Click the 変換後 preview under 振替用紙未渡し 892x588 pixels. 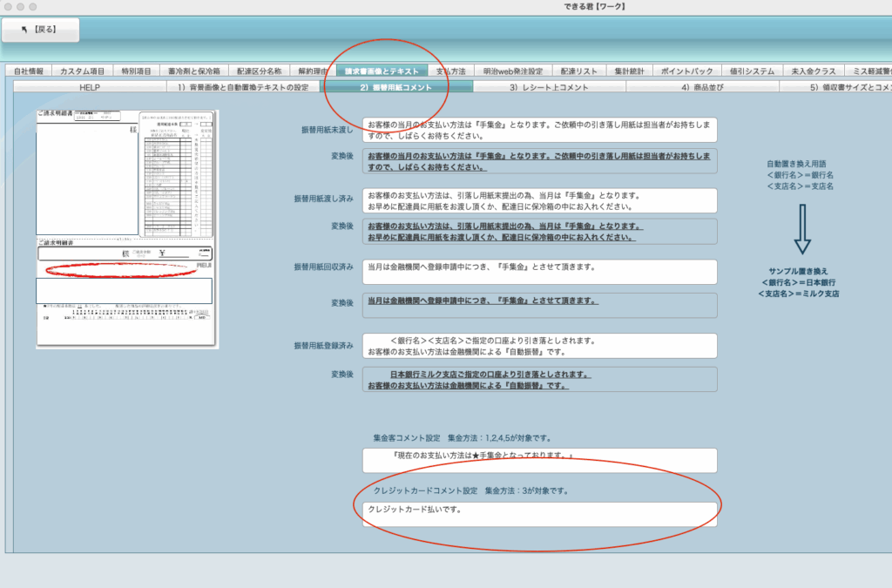(540, 161)
